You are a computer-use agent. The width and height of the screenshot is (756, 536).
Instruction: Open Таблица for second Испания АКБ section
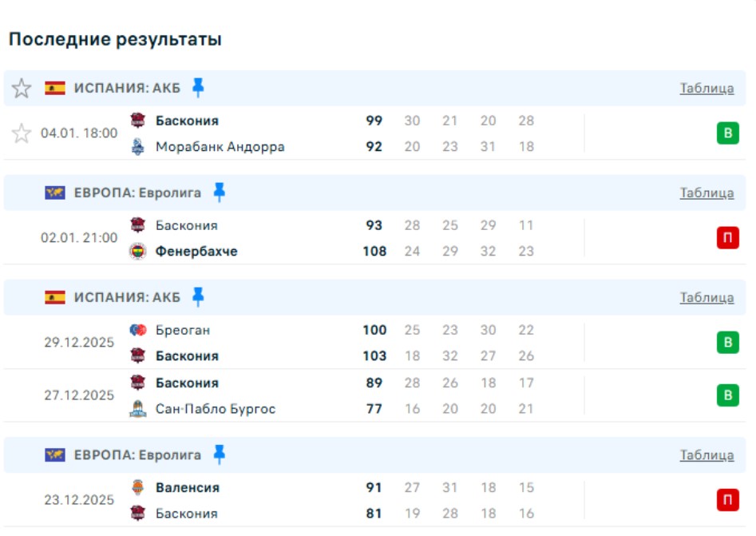click(x=707, y=298)
